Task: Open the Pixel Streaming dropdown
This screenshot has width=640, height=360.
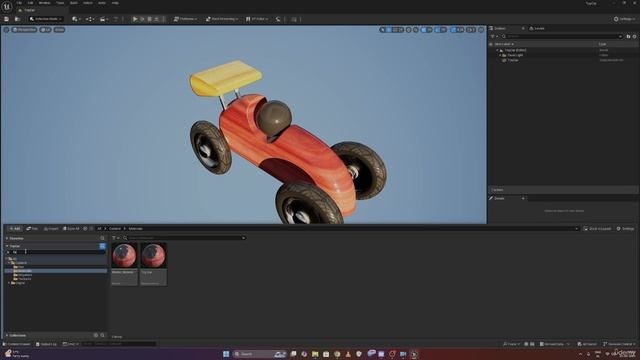Action: (222, 19)
